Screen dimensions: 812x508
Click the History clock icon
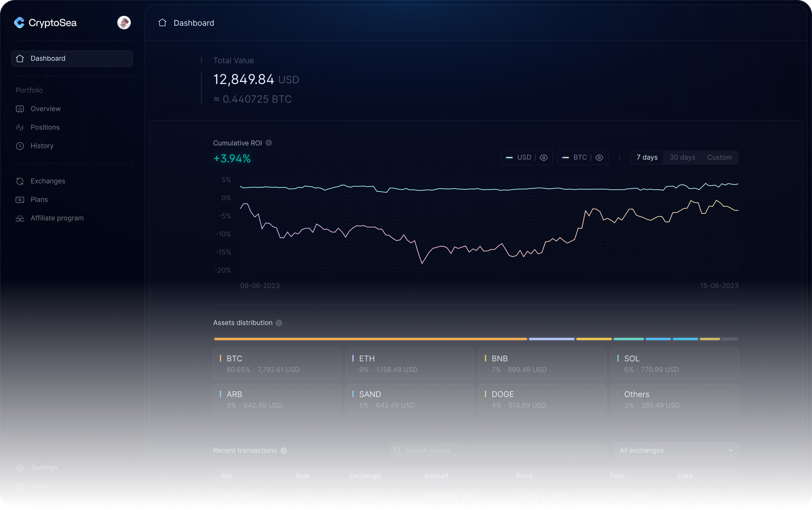pyautogui.click(x=20, y=146)
